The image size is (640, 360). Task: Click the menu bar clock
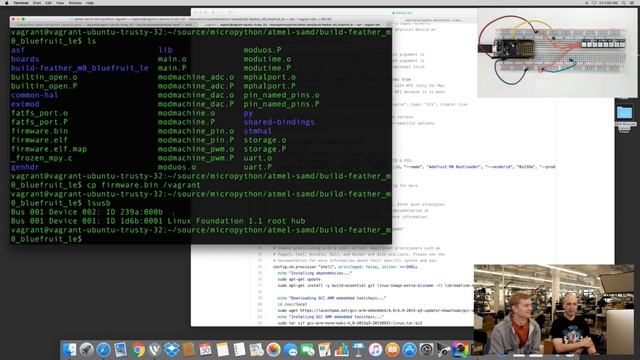click(609, 3)
